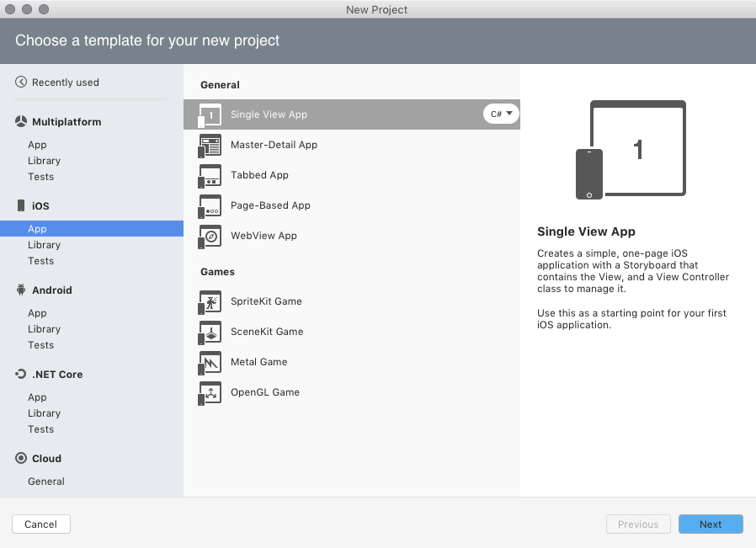Pick the OpenGL Game template icon

(x=210, y=392)
